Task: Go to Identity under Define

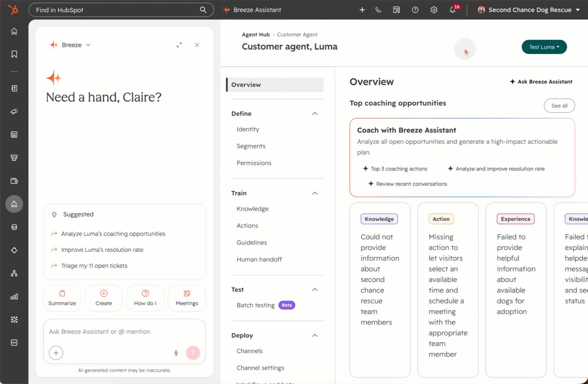Action: [x=248, y=129]
